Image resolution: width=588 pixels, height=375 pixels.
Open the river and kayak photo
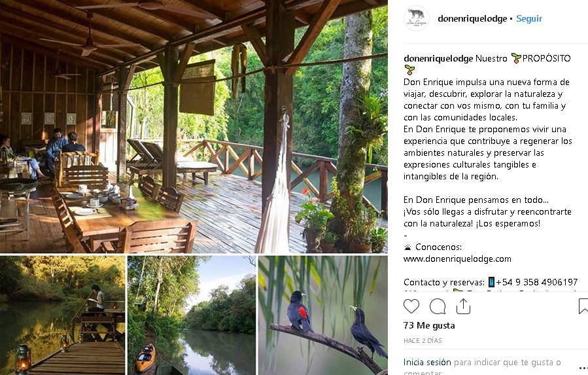click(x=192, y=315)
